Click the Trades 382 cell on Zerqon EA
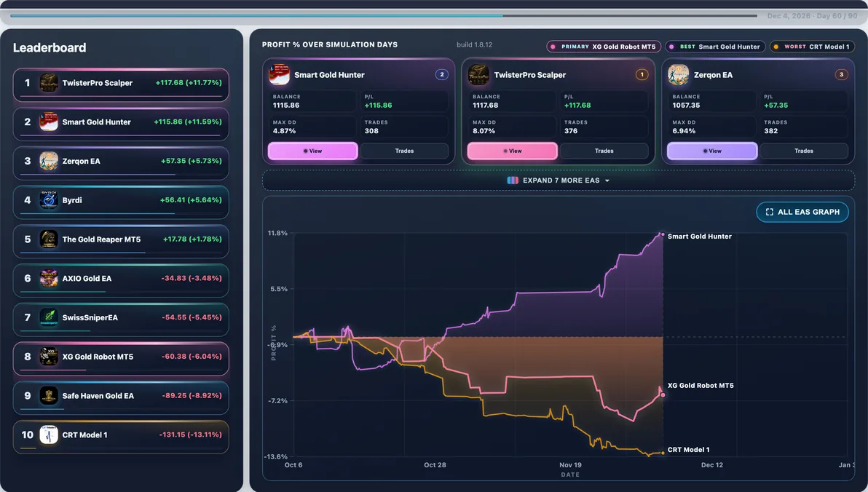868x492 pixels. click(x=803, y=127)
